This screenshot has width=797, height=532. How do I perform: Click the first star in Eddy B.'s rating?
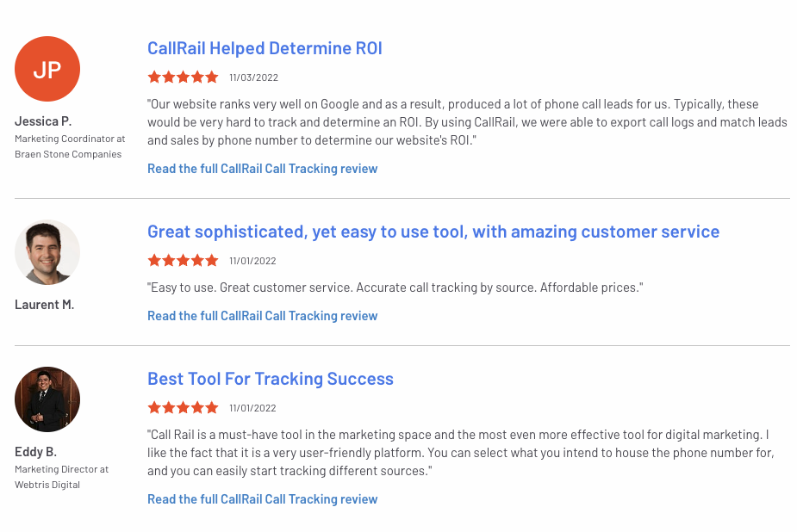coord(153,407)
